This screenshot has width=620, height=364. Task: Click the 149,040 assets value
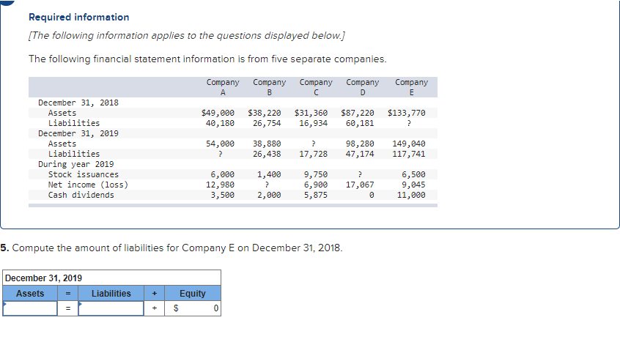(x=409, y=144)
